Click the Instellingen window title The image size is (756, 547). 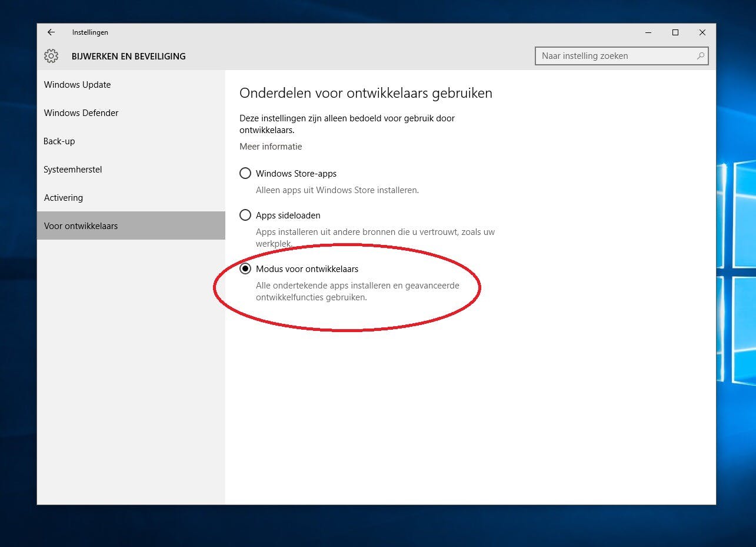pyautogui.click(x=90, y=32)
